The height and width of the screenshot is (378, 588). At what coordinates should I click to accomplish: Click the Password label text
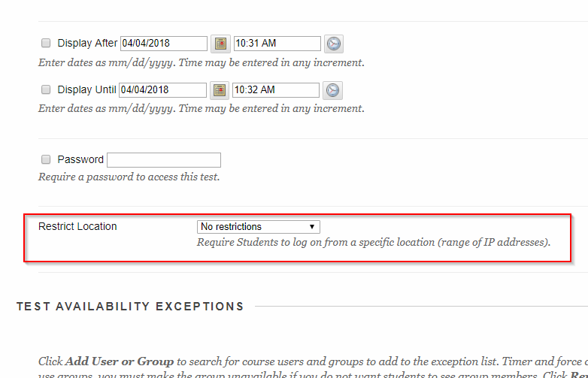[x=80, y=159]
